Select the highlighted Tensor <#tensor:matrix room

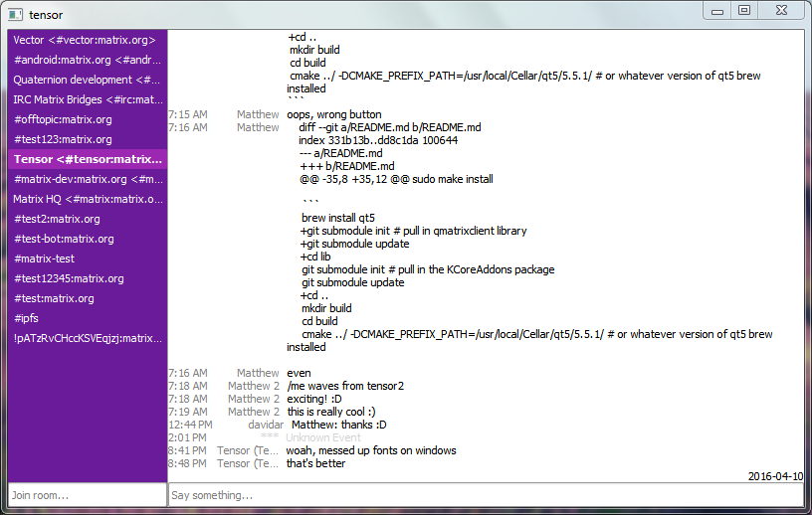[x=87, y=159]
